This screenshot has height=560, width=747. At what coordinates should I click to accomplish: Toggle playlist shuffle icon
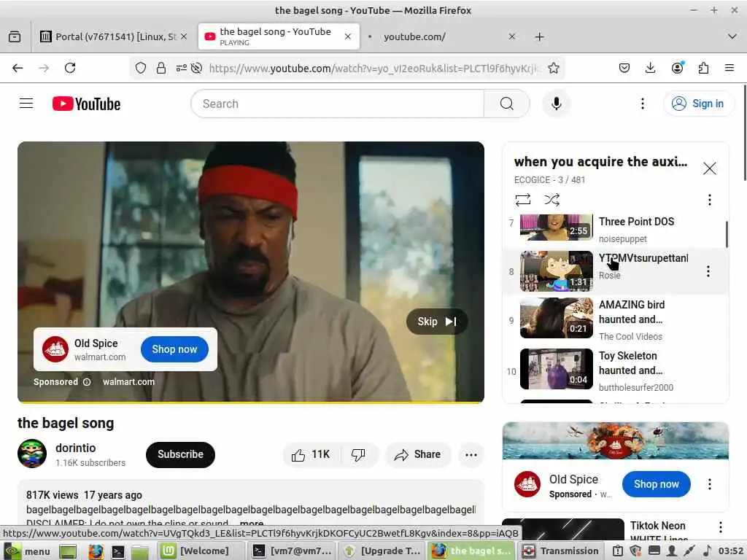(x=551, y=200)
